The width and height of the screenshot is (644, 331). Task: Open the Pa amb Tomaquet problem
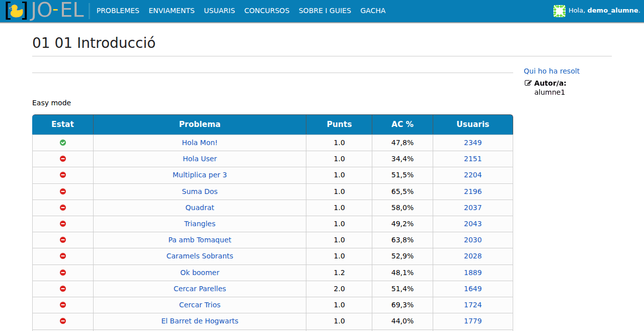click(x=200, y=240)
